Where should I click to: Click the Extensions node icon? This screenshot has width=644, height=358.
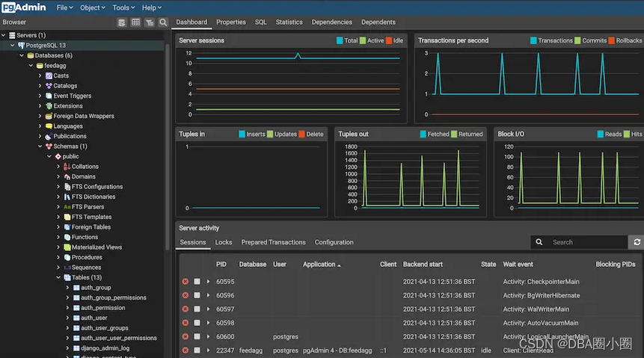[x=49, y=106]
